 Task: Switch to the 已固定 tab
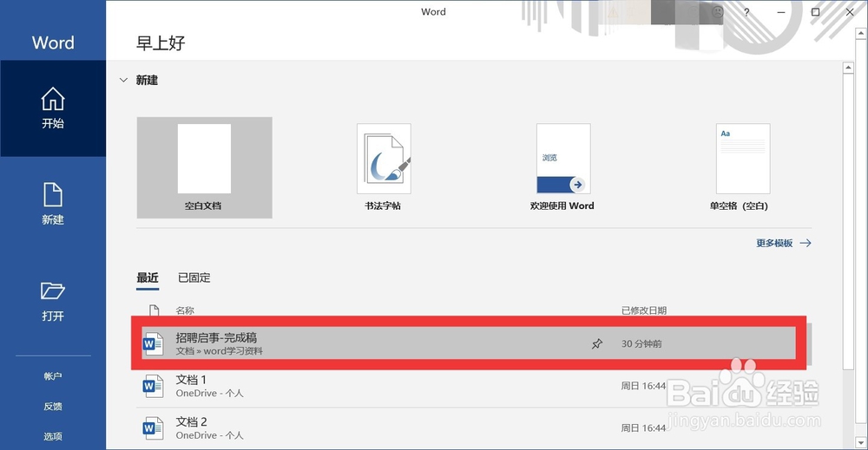pos(194,277)
